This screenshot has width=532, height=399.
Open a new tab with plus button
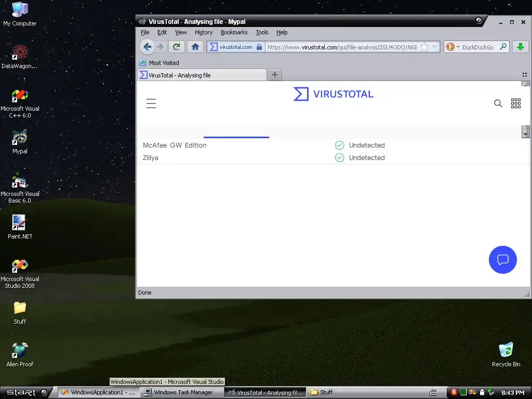tap(275, 75)
